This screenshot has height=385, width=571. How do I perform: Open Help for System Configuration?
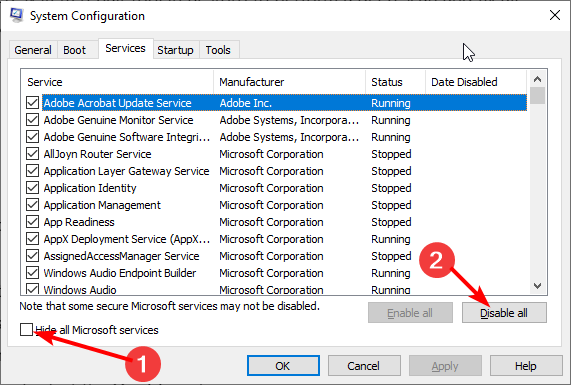click(x=525, y=366)
